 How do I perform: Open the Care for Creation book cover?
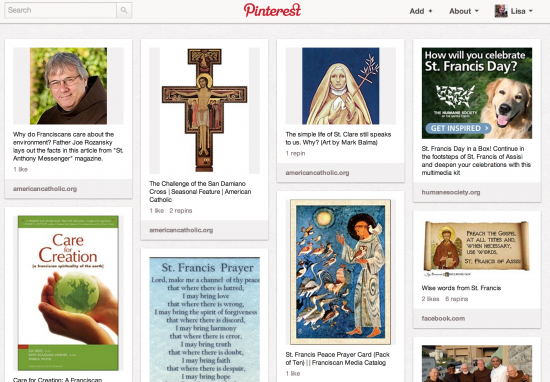tap(68, 293)
